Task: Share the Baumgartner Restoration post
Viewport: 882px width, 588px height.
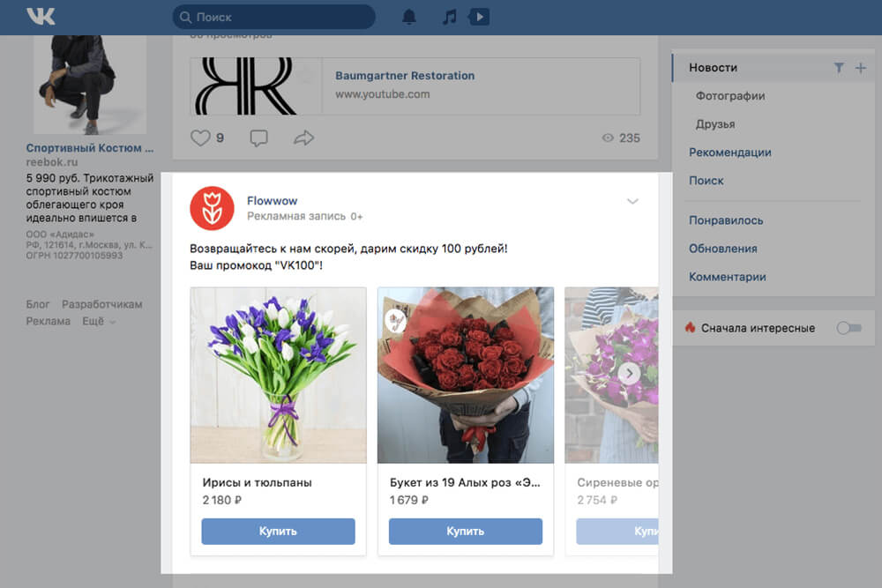Action: tap(303, 138)
